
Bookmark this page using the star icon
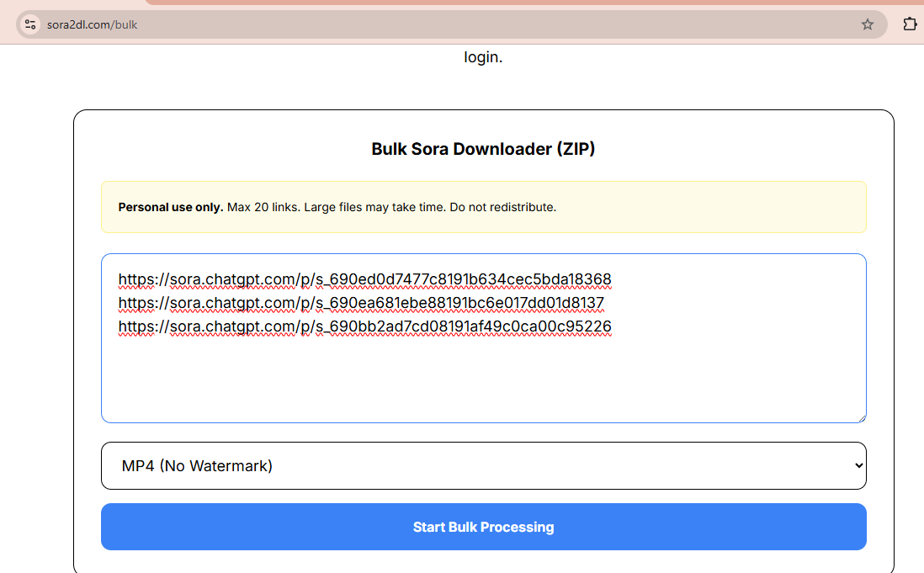pos(868,24)
